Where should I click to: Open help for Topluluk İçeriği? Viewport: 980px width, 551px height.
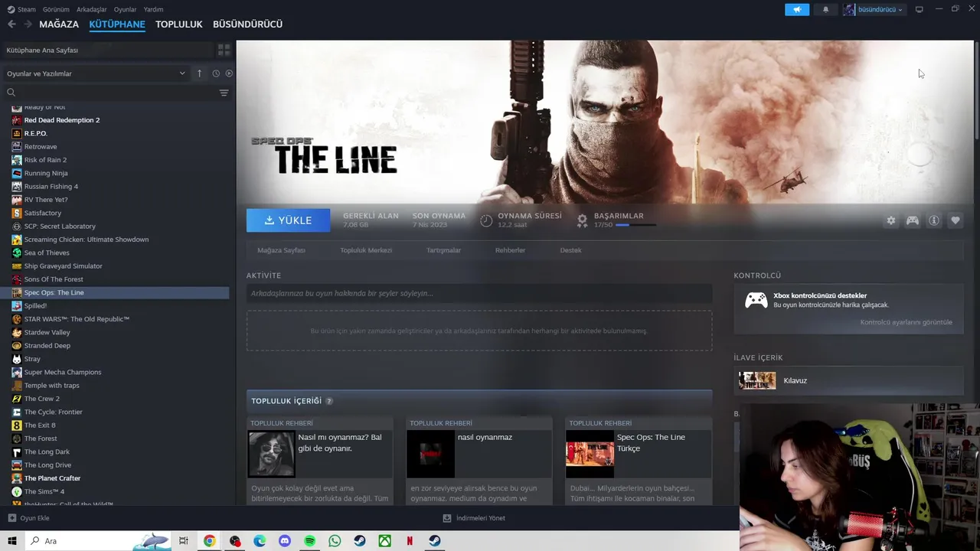[x=329, y=401]
